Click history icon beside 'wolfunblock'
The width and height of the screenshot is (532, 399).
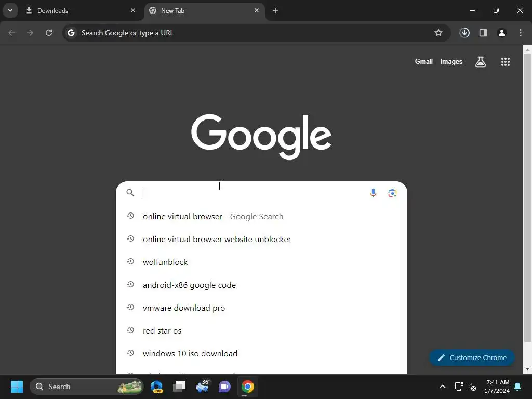pyautogui.click(x=130, y=262)
